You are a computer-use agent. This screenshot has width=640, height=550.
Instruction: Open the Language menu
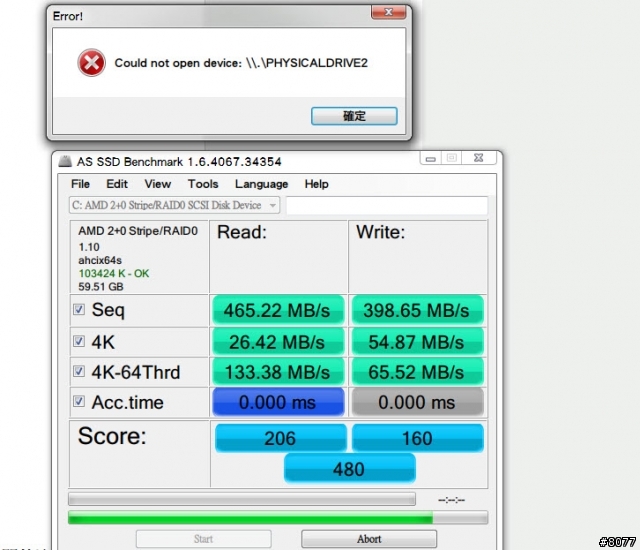click(x=262, y=184)
